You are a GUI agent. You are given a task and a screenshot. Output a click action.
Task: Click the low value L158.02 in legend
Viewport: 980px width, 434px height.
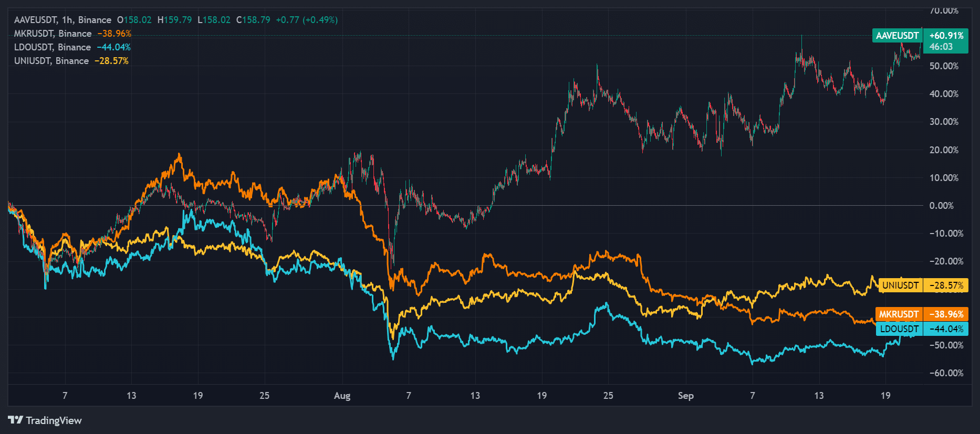[214, 20]
